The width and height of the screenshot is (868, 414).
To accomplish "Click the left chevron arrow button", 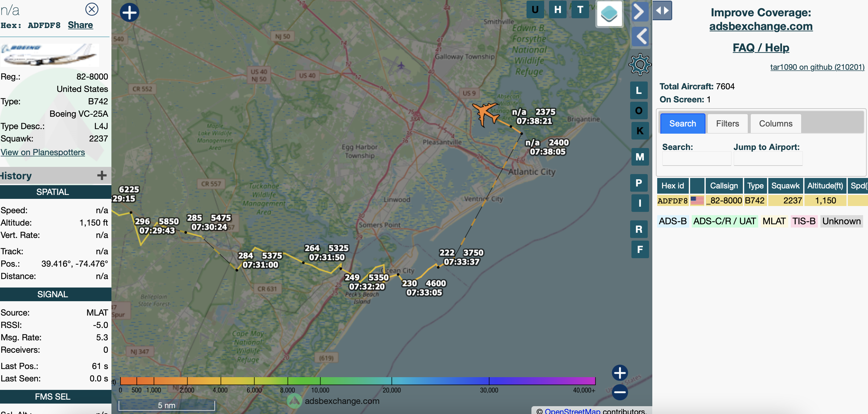I will (x=640, y=36).
